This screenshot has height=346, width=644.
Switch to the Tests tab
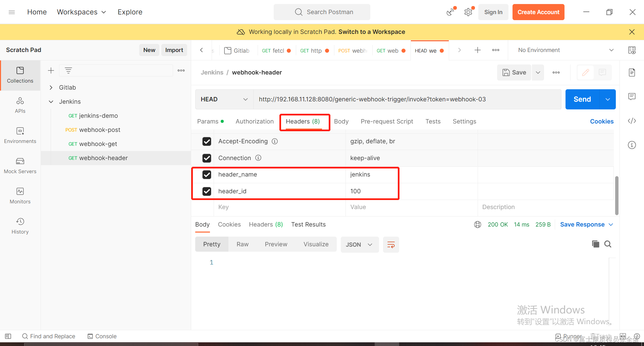tap(433, 121)
